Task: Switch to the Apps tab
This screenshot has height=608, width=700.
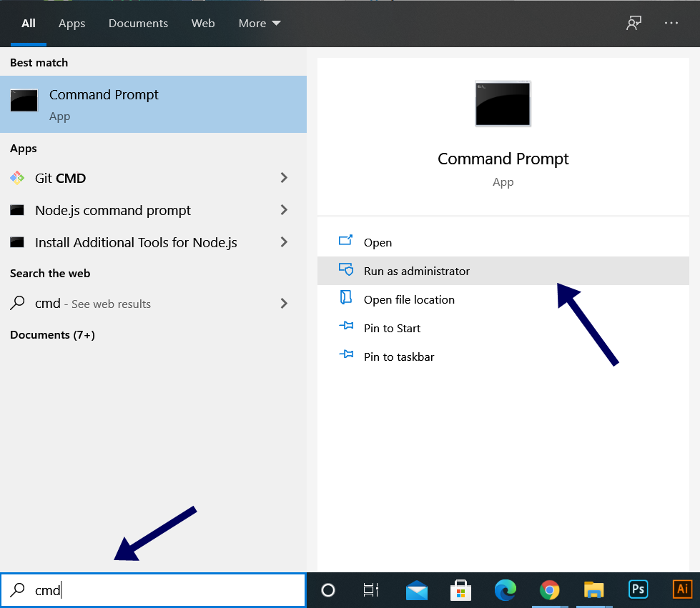Action: click(72, 23)
